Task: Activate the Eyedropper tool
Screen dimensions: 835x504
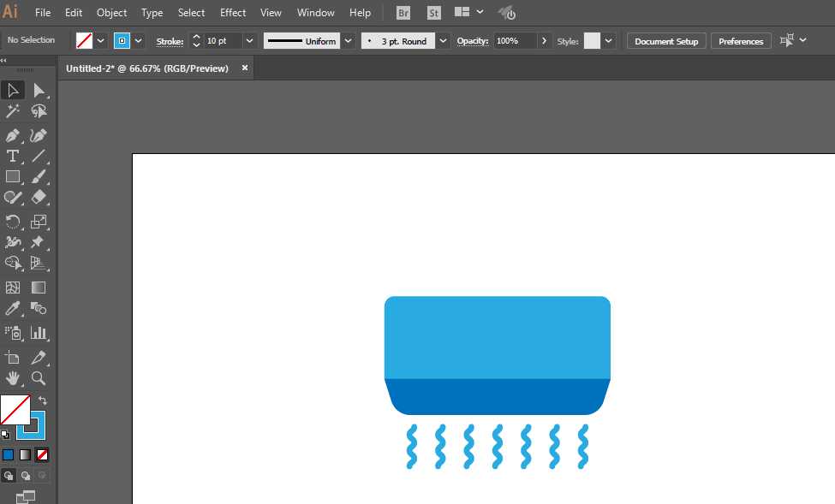Action: [13, 309]
